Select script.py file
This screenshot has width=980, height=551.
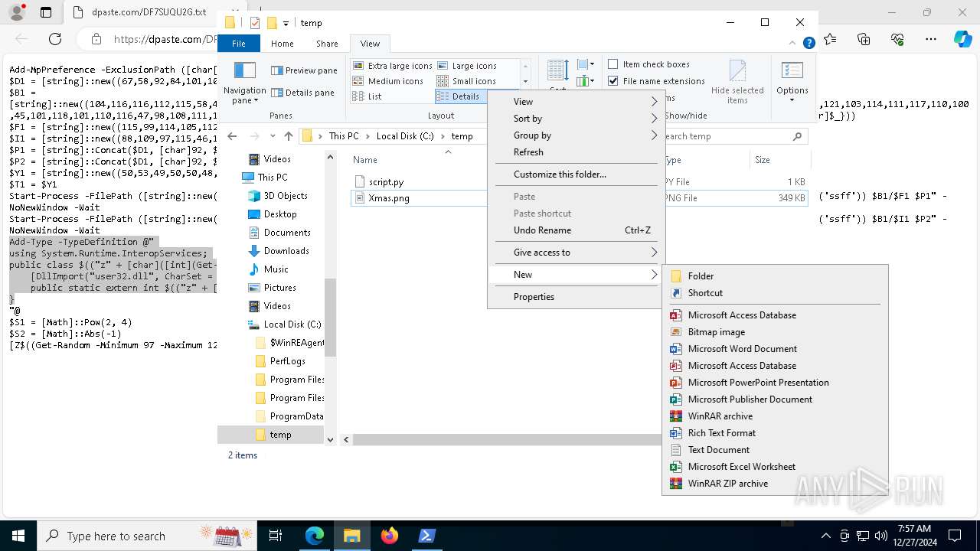[386, 182]
